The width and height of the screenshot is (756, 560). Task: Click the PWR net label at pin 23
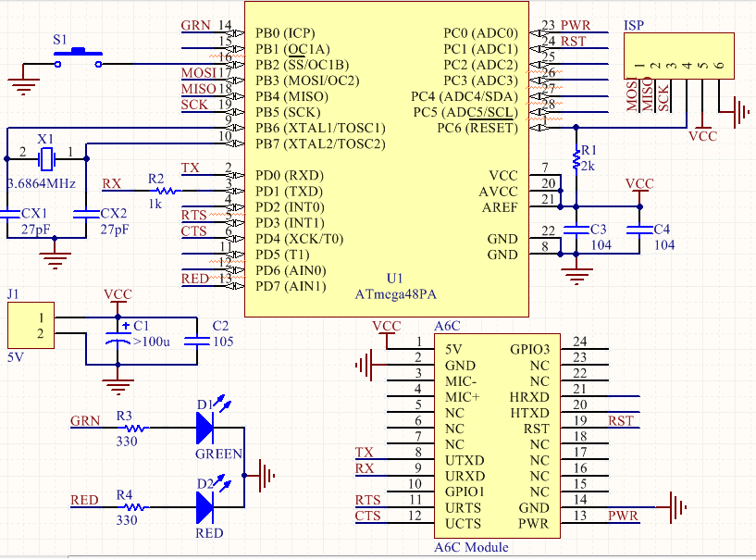[576, 26]
